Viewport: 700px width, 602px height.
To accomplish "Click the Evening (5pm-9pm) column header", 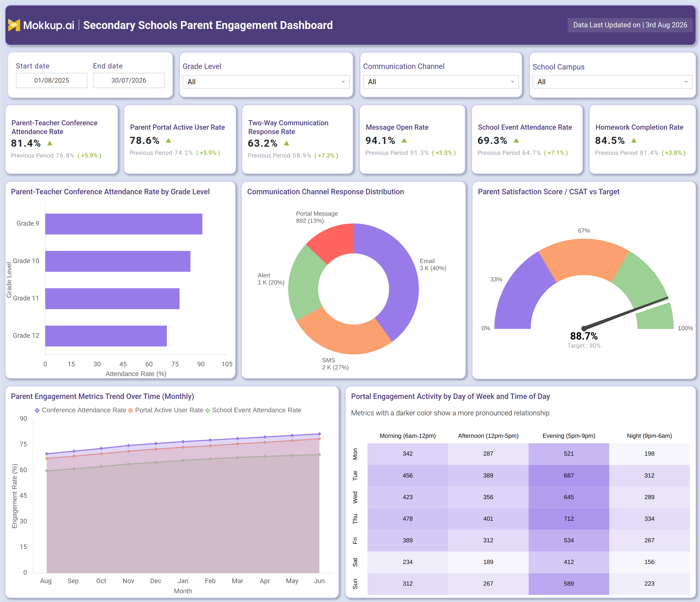I will (568, 436).
